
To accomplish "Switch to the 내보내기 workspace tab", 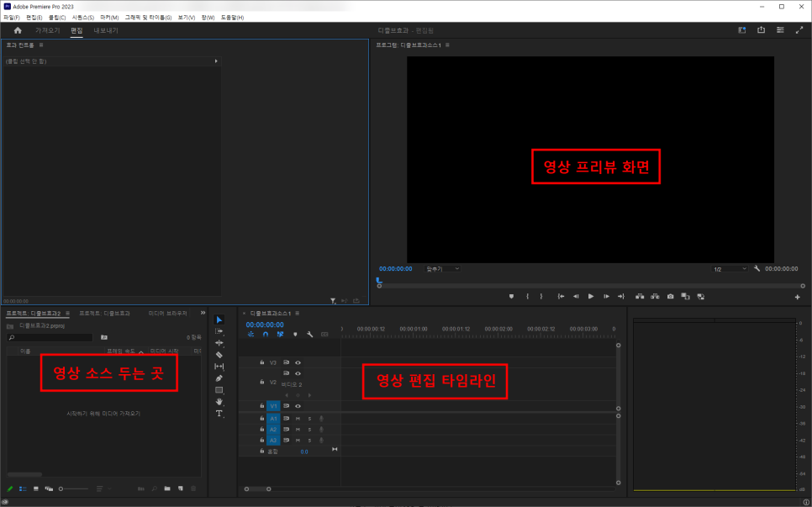I will click(x=106, y=30).
